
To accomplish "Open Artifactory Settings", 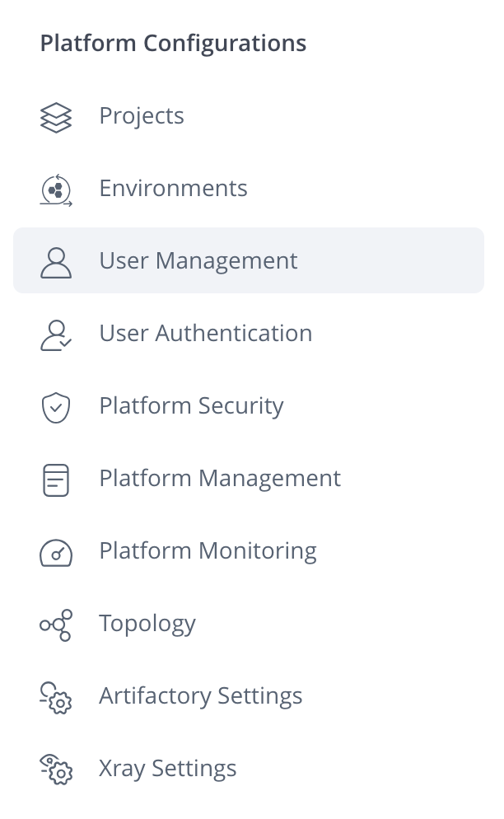I will point(200,696).
